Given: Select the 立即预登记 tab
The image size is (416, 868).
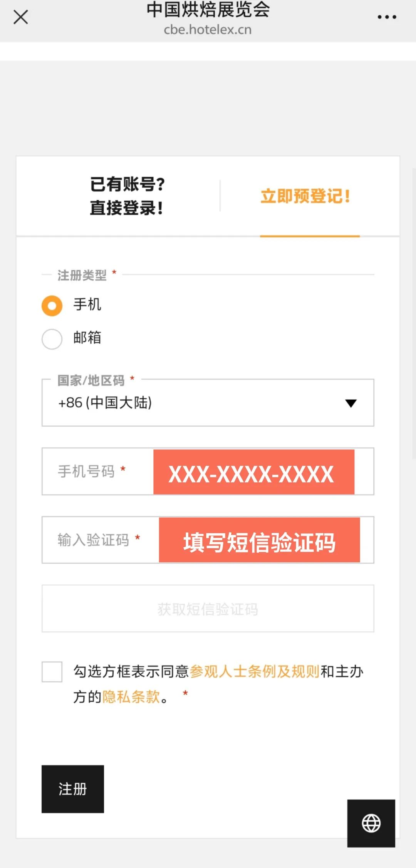Looking at the screenshot, I should tap(305, 196).
